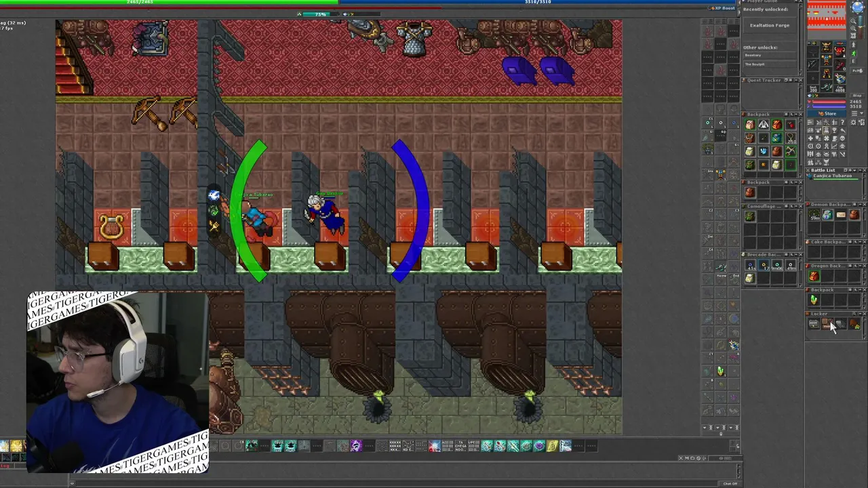Pick the green crystal item
Image resolution: width=868 pixels, height=488 pixels.
coord(814,300)
